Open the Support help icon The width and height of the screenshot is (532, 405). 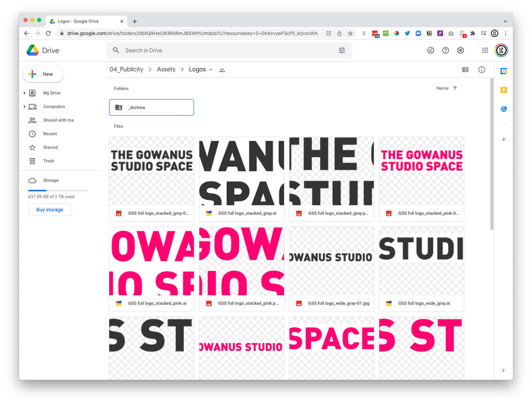(x=446, y=50)
